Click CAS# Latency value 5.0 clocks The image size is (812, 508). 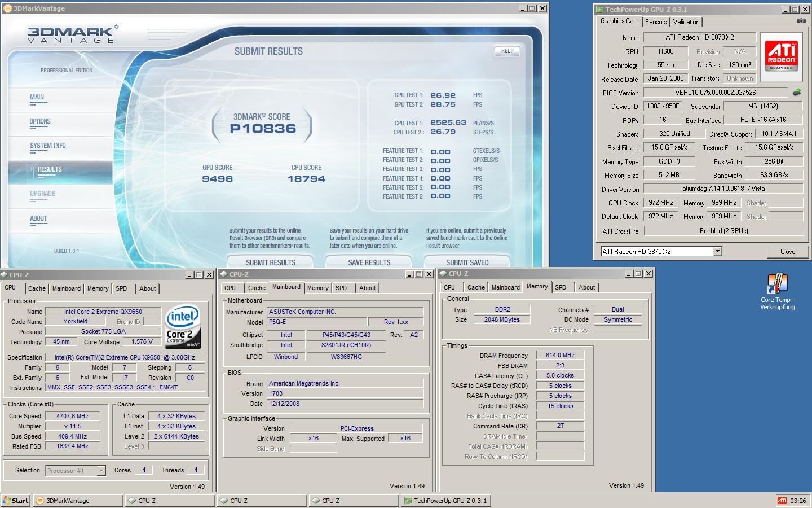tap(560, 375)
